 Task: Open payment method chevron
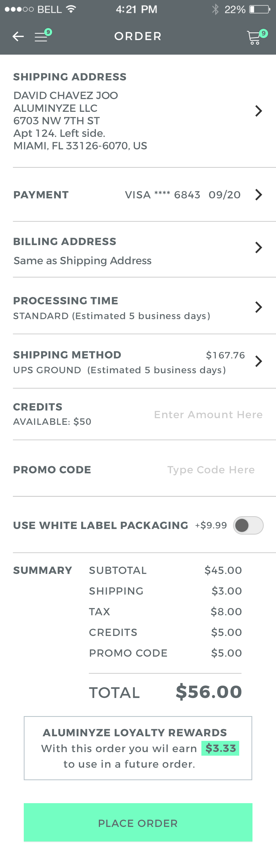pyautogui.click(x=258, y=195)
